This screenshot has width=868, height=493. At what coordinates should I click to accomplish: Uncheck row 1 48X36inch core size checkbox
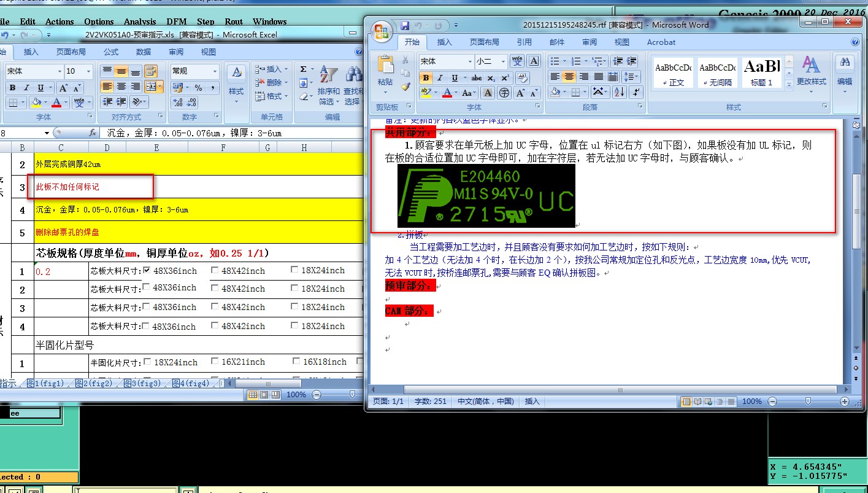(146, 270)
